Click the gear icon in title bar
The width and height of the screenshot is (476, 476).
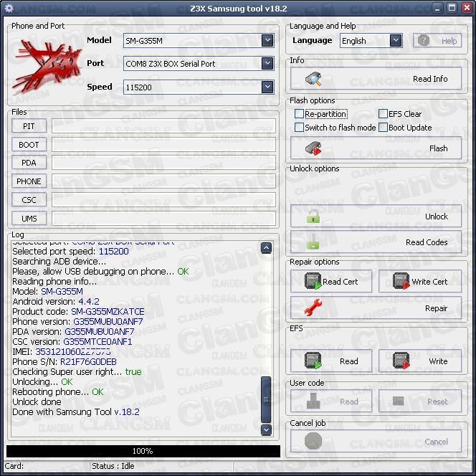click(9, 8)
